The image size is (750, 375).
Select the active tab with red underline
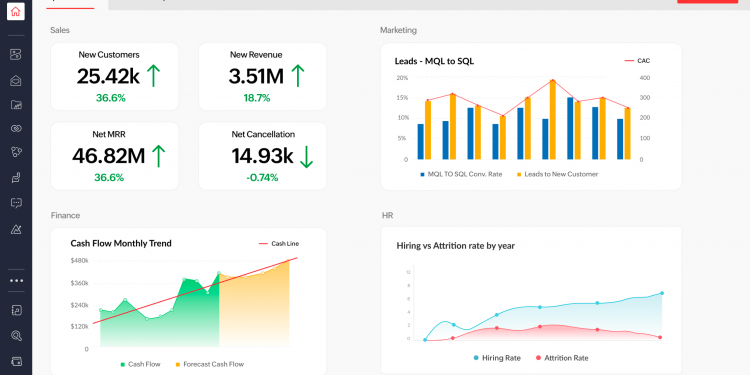(70, 4)
